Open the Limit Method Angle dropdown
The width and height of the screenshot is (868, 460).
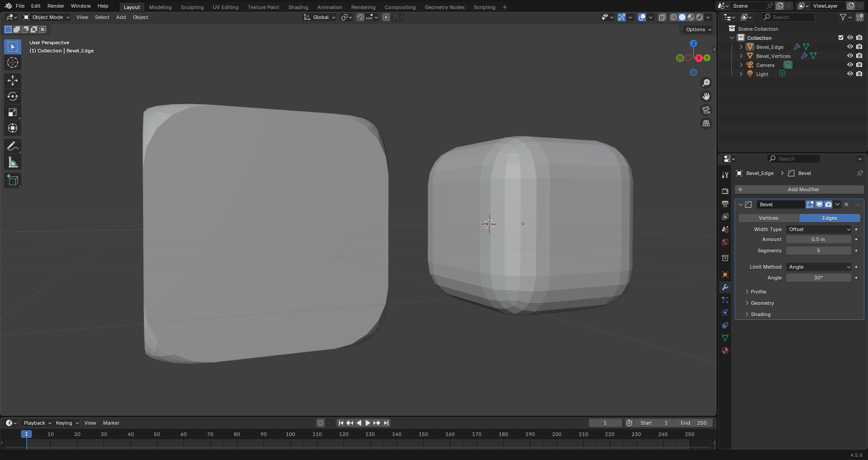pyautogui.click(x=819, y=267)
